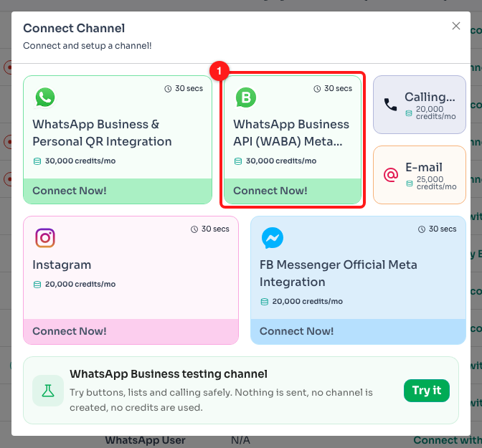
Task: Click credits coin icon on FB Messenger card
Action: point(265,302)
